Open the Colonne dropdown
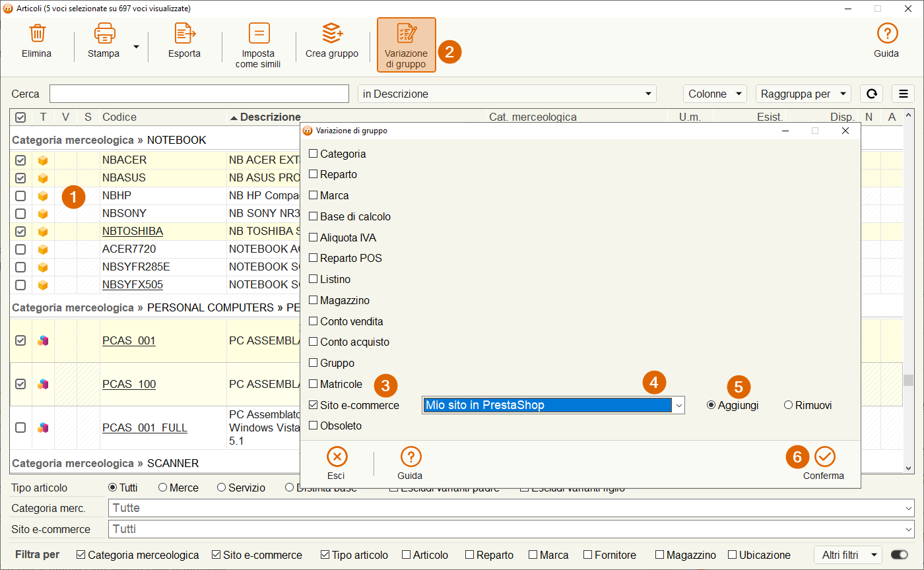The width and height of the screenshot is (924, 570). [x=715, y=94]
